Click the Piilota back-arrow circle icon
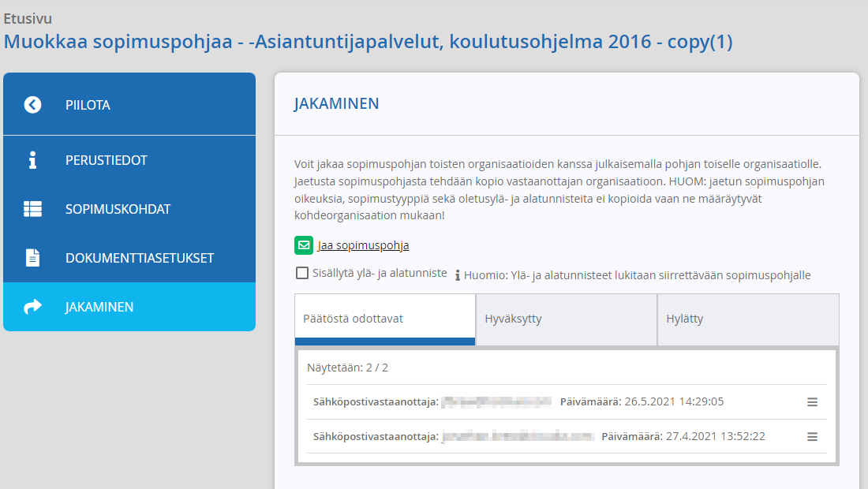Screen dimensions: 868x489 click(x=32, y=105)
